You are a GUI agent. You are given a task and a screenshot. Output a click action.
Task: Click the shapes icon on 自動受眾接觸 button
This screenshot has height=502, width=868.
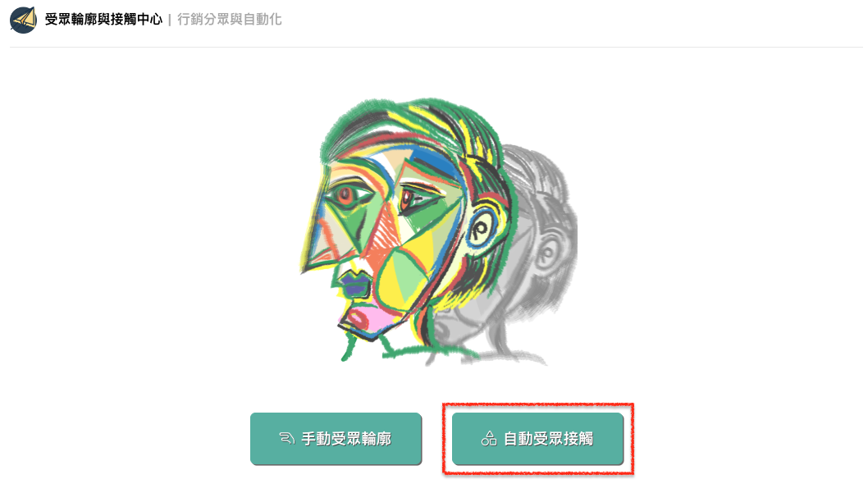click(x=489, y=439)
